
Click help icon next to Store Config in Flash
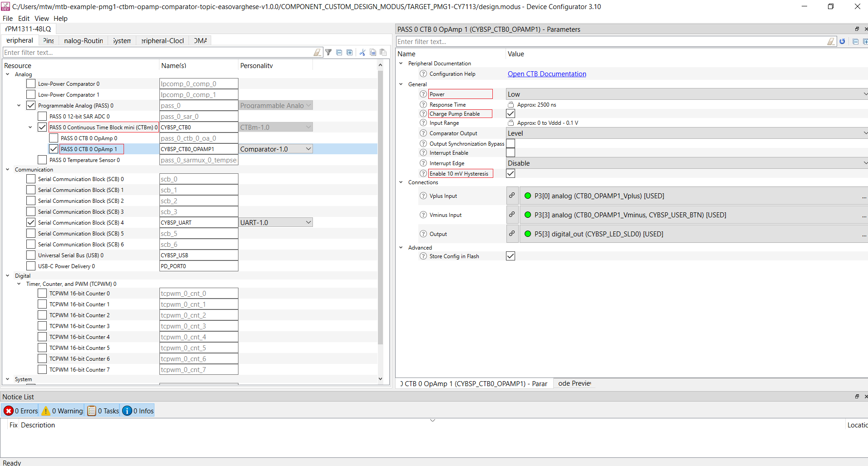tap(423, 256)
